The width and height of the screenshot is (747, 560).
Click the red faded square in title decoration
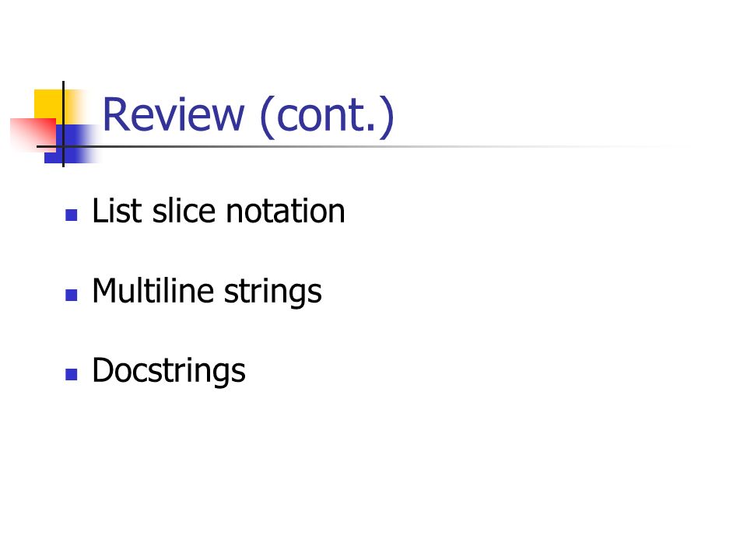[x=33, y=134]
